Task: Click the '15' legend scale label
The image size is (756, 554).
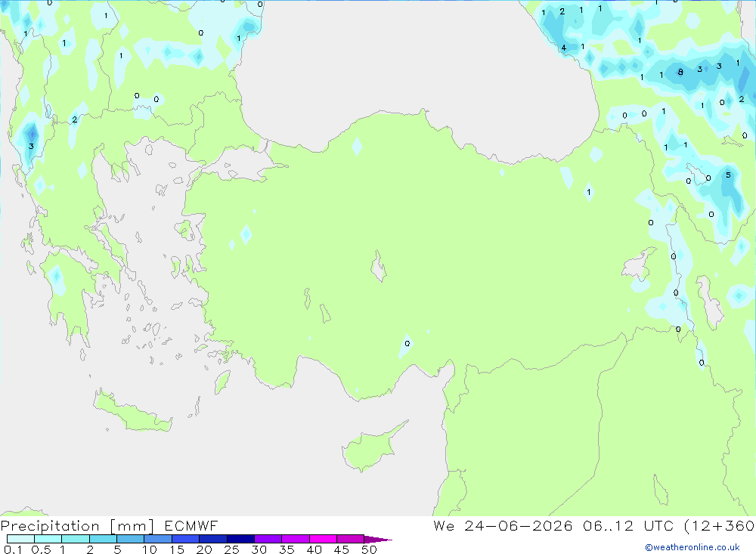Action: pyautogui.click(x=177, y=549)
